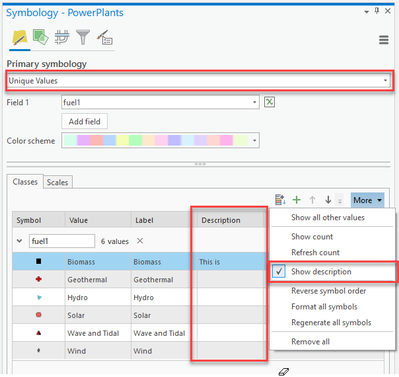Click the Hydro value cell
This screenshot has width=399, height=377.
(x=98, y=297)
